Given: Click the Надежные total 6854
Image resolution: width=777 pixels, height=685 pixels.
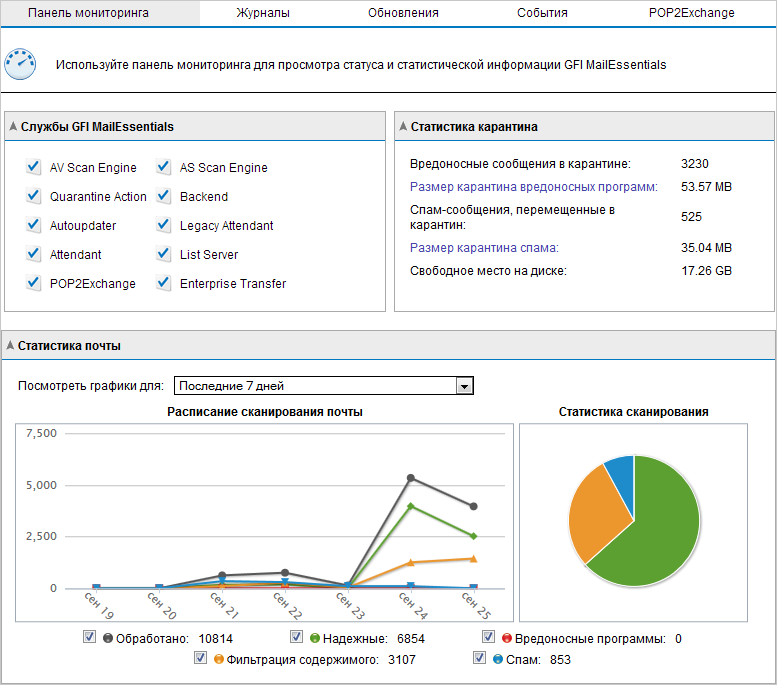Looking at the screenshot, I should (x=411, y=638).
